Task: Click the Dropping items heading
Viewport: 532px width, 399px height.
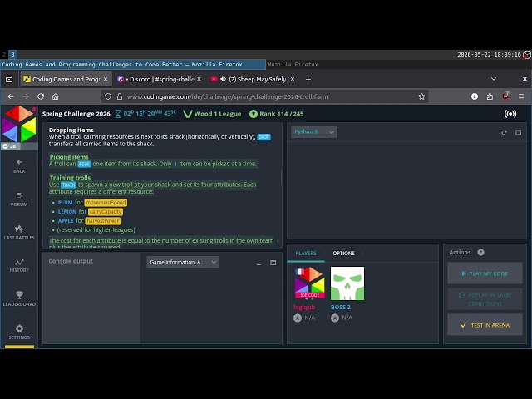Action: click(x=71, y=130)
